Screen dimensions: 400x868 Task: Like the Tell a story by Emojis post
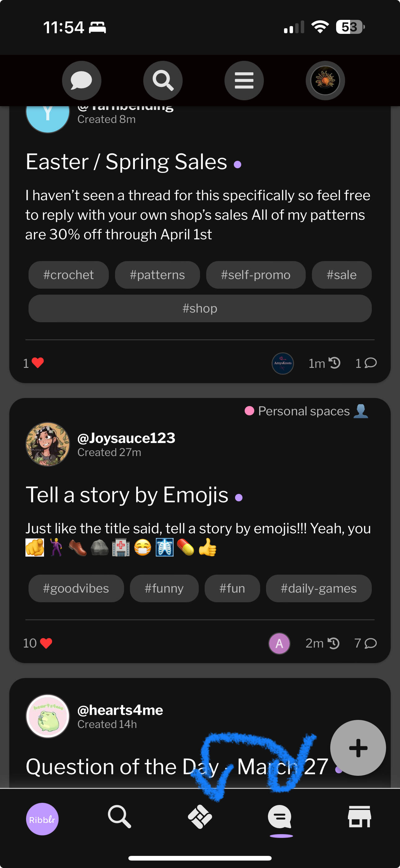click(x=46, y=643)
